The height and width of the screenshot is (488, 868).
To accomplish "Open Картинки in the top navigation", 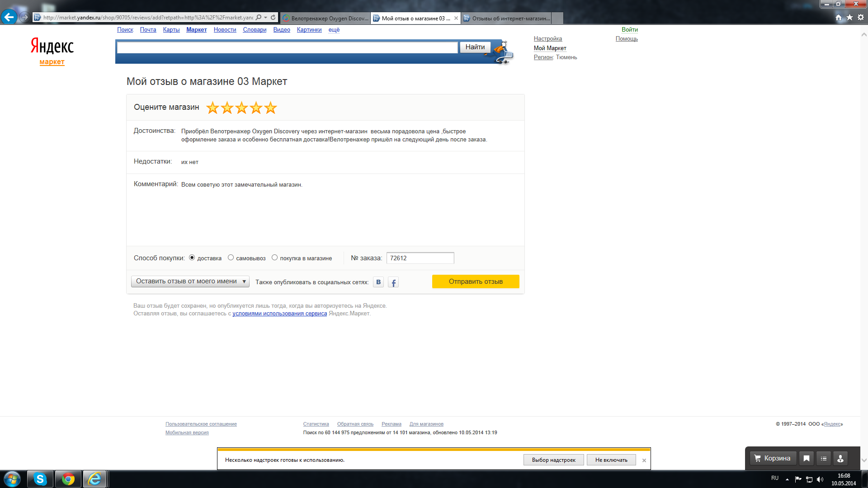I will tap(309, 30).
